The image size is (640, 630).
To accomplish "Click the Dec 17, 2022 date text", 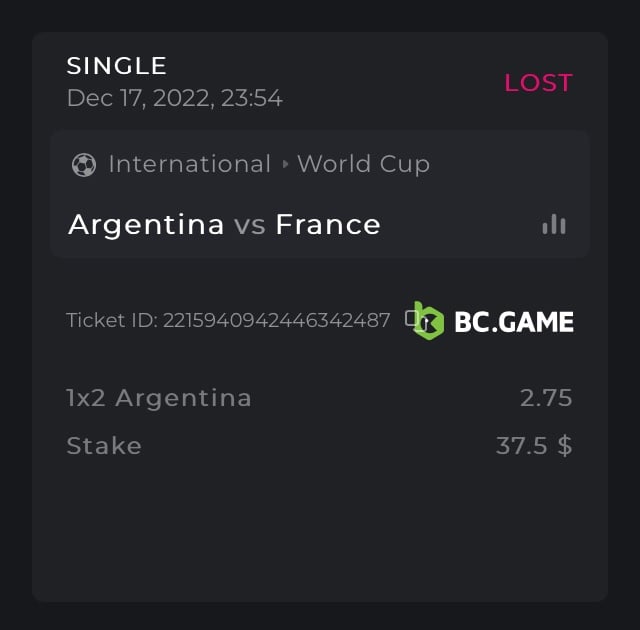I will 174,98.
